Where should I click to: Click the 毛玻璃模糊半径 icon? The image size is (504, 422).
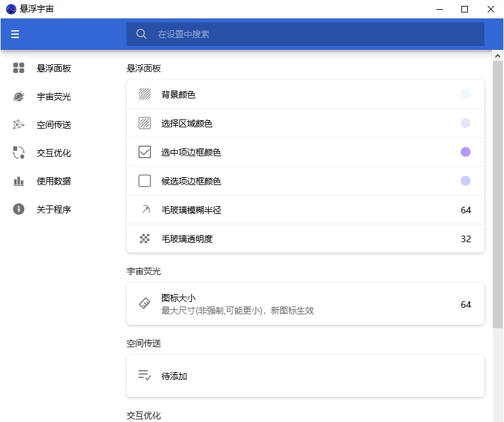click(x=145, y=210)
